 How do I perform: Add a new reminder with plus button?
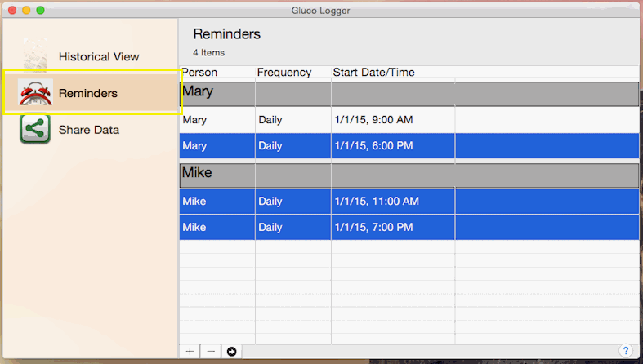click(x=190, y=351)
